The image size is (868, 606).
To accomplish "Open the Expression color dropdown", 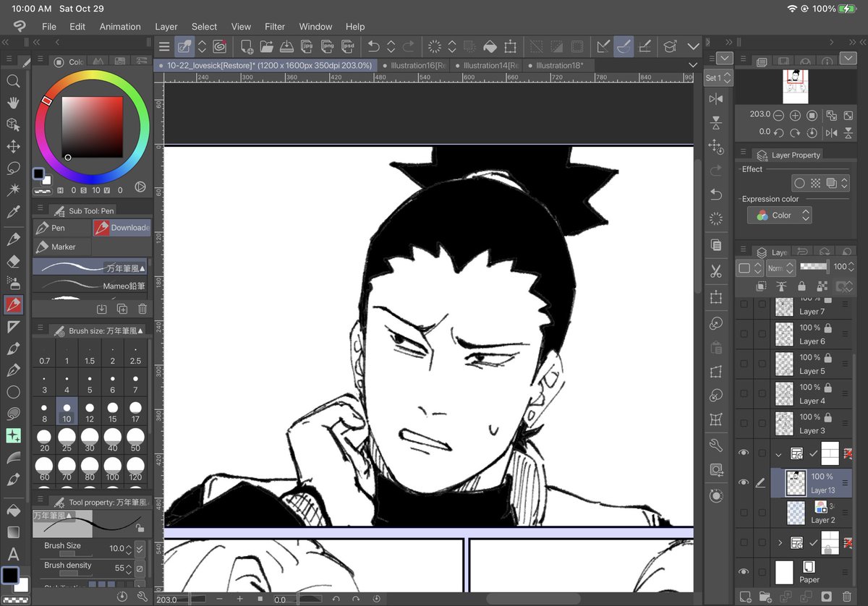I will point(779,215).
